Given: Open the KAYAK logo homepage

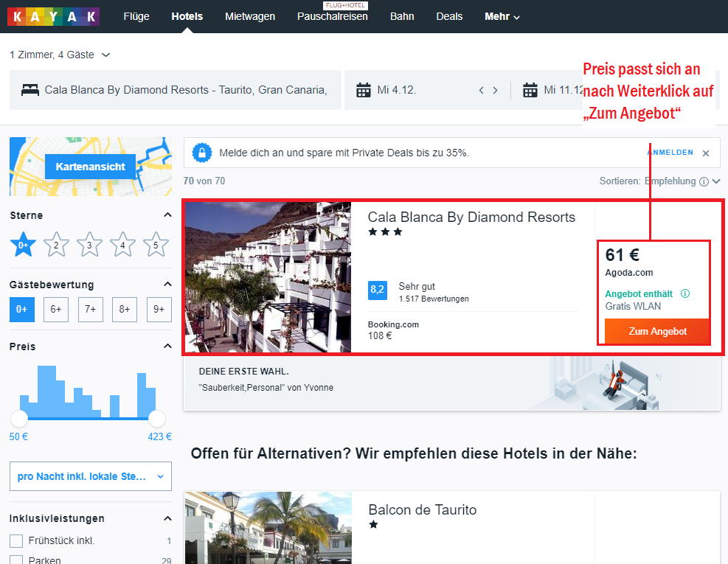Looking at the screenshot, I should (x=53, y=16).
